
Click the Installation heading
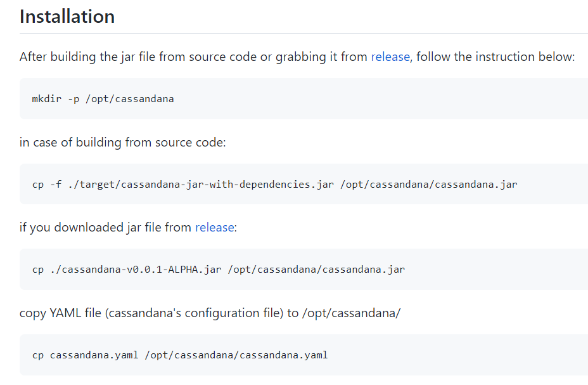[67, 16]
